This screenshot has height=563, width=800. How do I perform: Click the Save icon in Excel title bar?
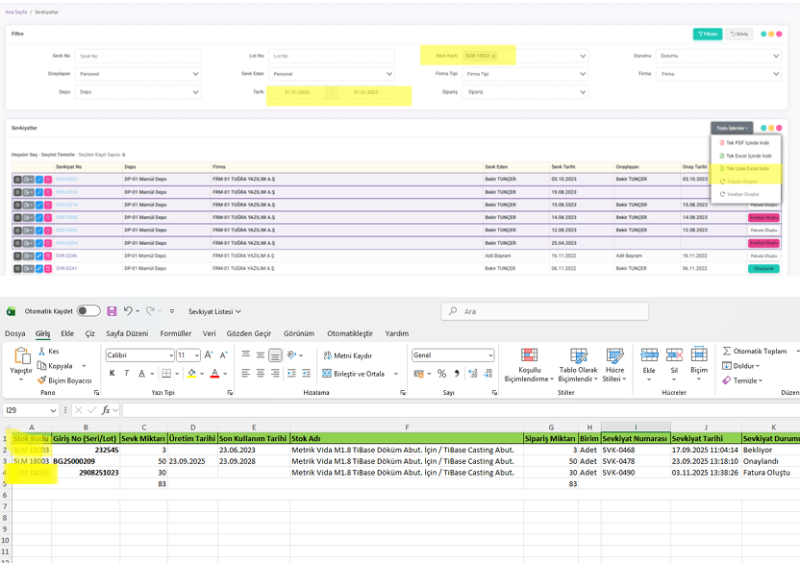[x=111, y=311]
